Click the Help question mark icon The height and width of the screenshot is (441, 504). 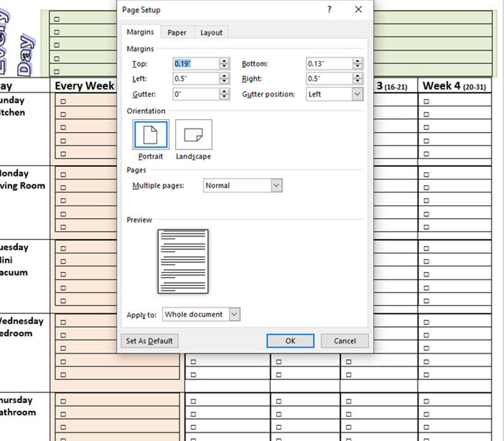[x=329, y=9]
